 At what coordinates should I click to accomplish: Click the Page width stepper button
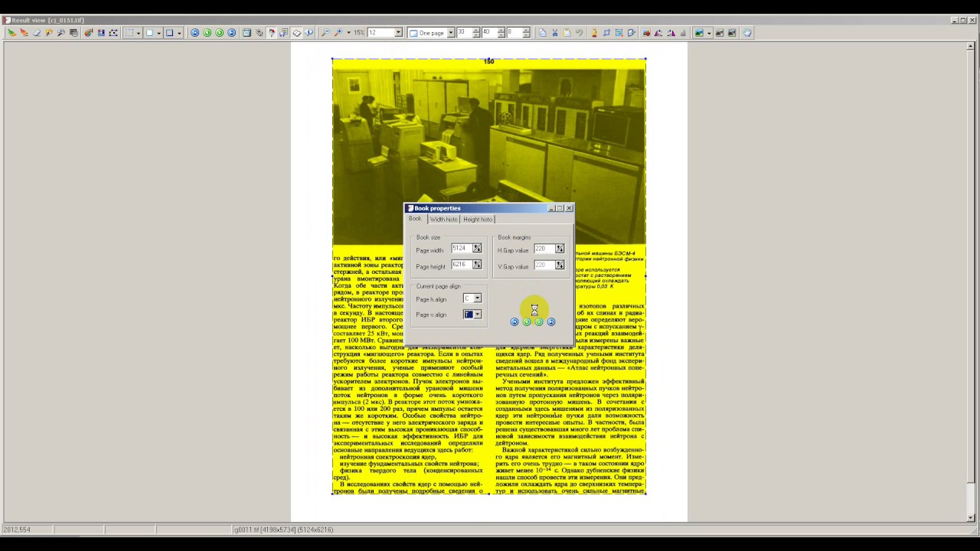click(x=477, y=249)
